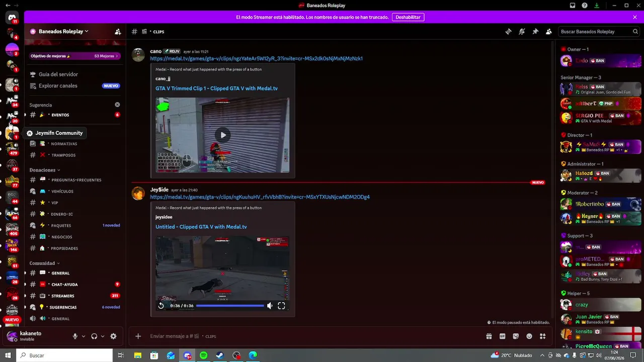Select the TRAMPOSOS channel
This screenshot has height=362, width=644.
pos(74,155)
